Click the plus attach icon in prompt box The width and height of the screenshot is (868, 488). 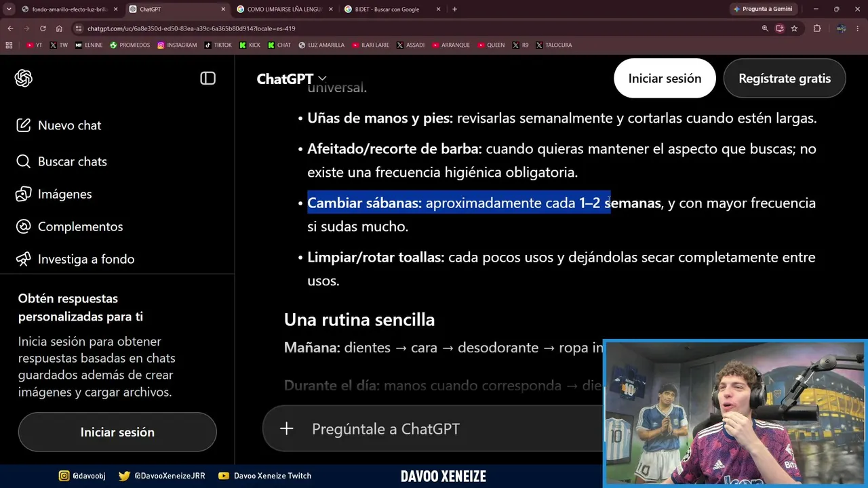coord(287,428)
